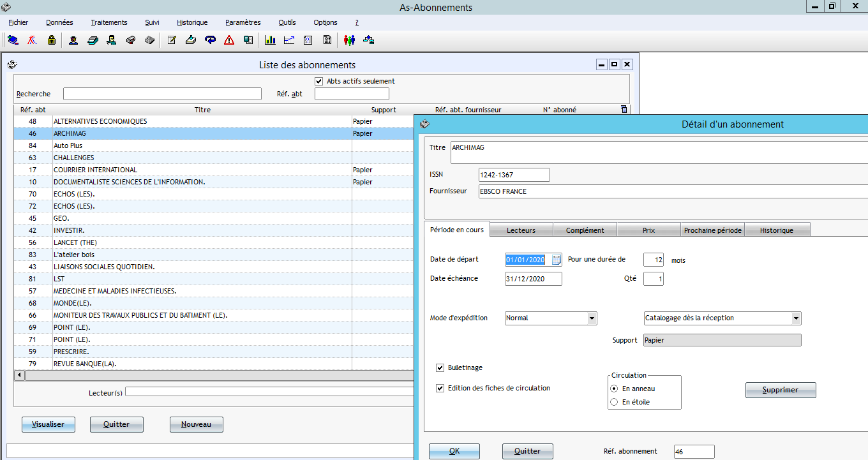
Task: Open the Catalogage dès la réception dropdown
Action: pos(796,318)
